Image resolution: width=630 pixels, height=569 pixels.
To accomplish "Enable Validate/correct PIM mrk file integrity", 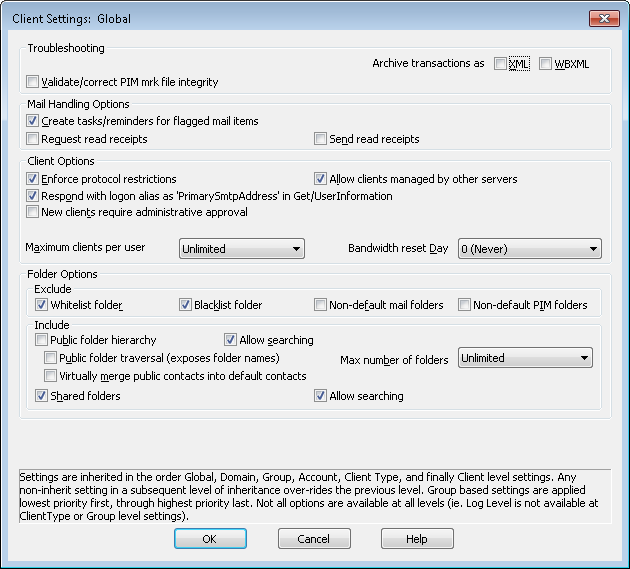I will (x=33, y=82).
